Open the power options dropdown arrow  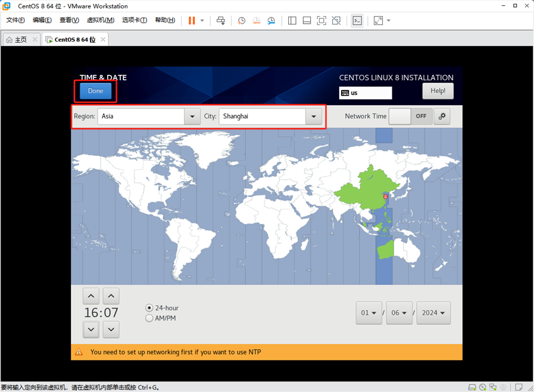tap(202, 20)
